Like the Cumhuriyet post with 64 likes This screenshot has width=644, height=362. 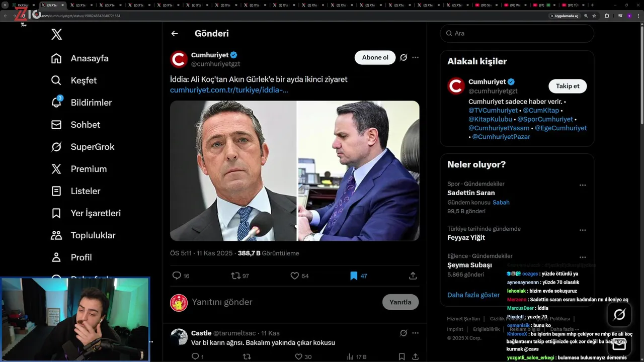click(295, 276)
